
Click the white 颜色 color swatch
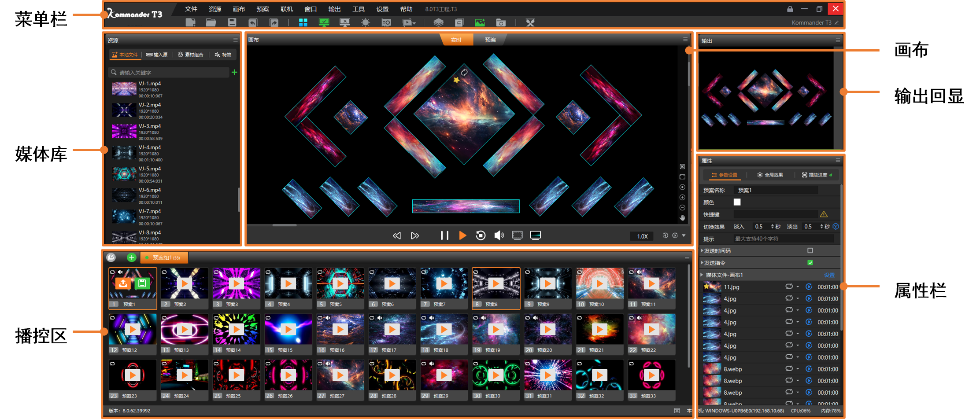[x=737, y=202]
